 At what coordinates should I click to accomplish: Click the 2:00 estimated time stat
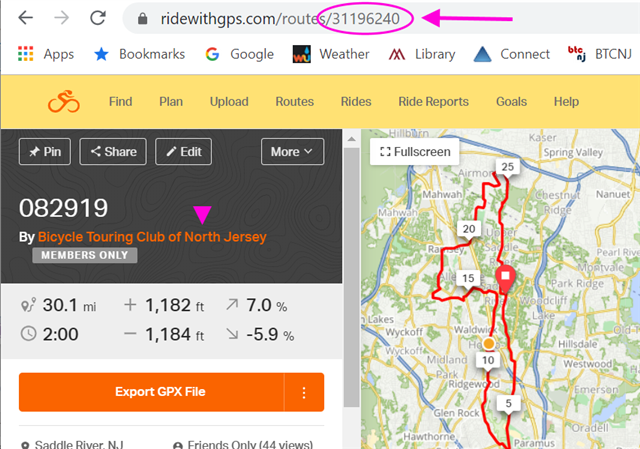(49, 334)
